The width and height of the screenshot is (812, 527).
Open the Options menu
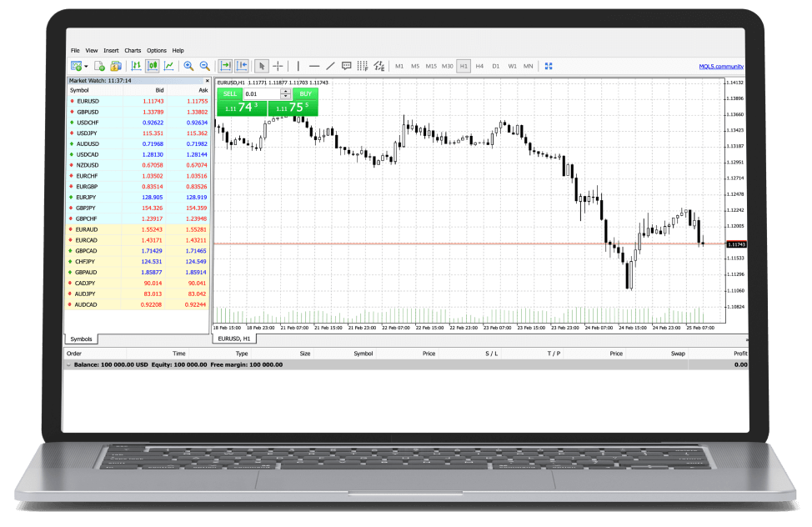[157, 50]
